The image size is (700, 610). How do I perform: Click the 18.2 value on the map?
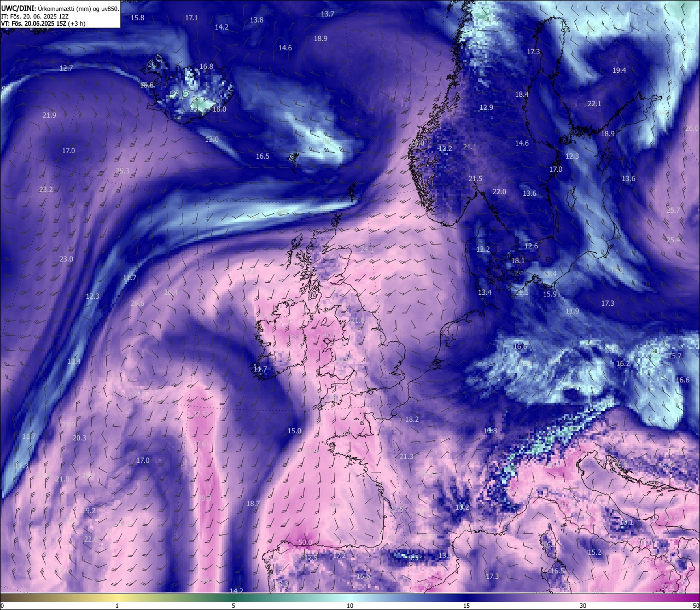(x=412, y=419)
